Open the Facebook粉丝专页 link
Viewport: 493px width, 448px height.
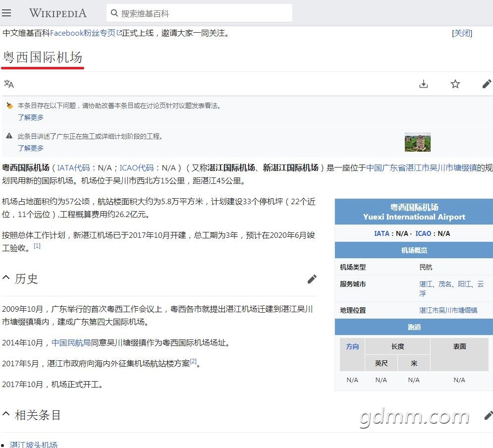[x=86, y=33]
